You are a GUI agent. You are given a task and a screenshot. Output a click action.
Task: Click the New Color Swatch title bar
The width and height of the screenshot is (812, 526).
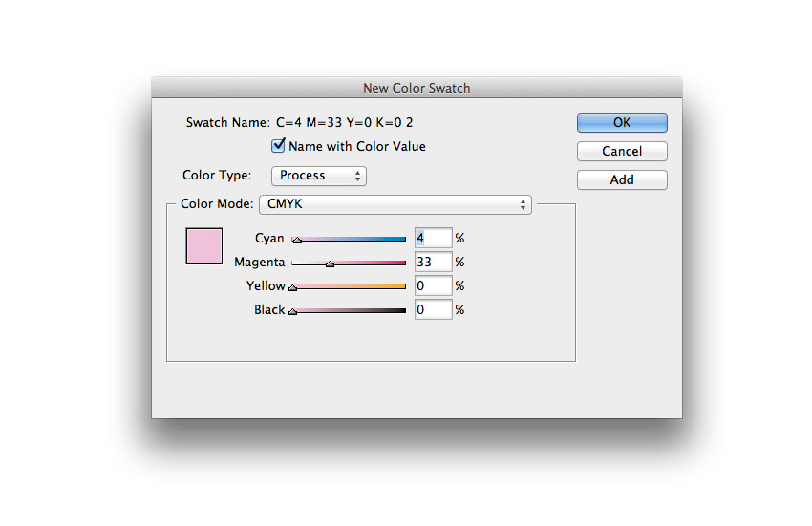[x=417, y=88]
